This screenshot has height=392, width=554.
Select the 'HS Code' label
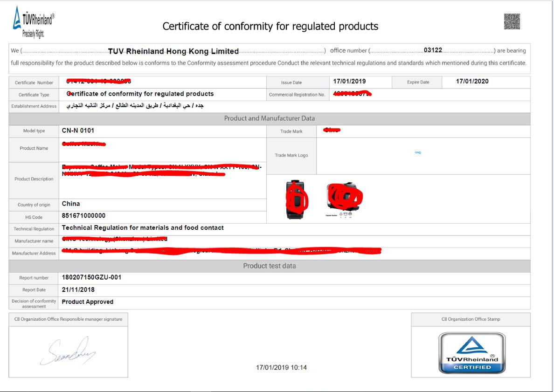34,217
